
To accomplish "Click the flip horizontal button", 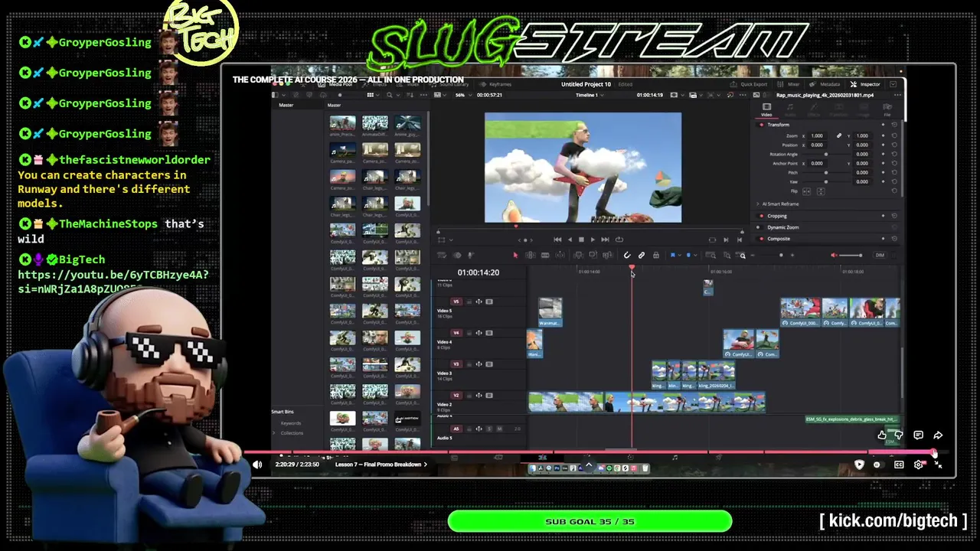I will click(x=806, y=191).
